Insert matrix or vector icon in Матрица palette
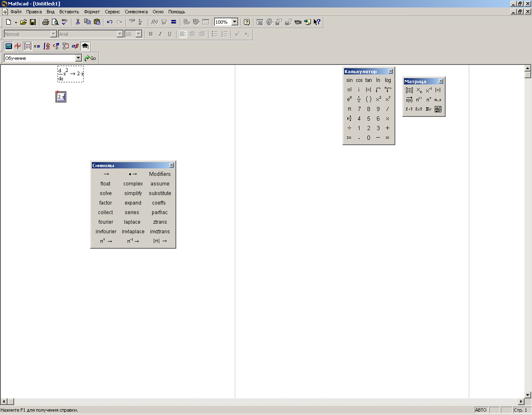Viewport: 532px width, 415px height. [409, 90]
